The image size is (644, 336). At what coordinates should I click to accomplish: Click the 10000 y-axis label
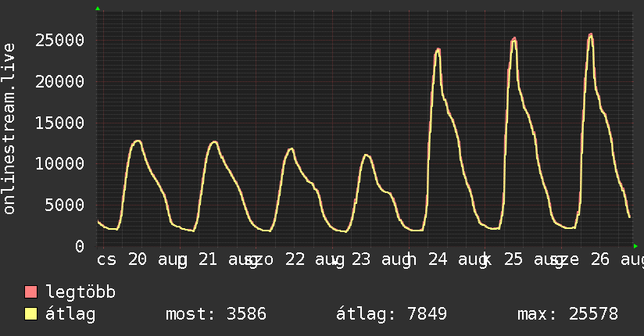[x=60, y=164]
